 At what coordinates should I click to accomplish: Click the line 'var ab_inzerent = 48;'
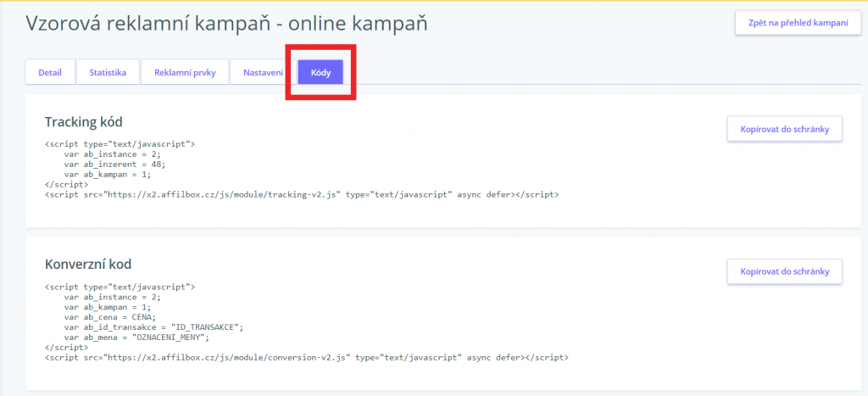[114, 164]
